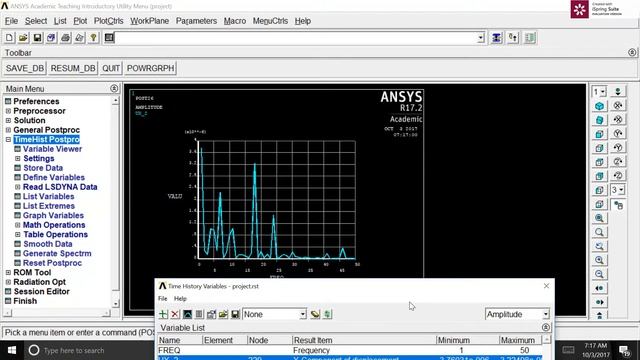This screenshot has width=640, height=360.
Task: Toggle the Dynamic Model Mode icon
Action: coord(618,205)
